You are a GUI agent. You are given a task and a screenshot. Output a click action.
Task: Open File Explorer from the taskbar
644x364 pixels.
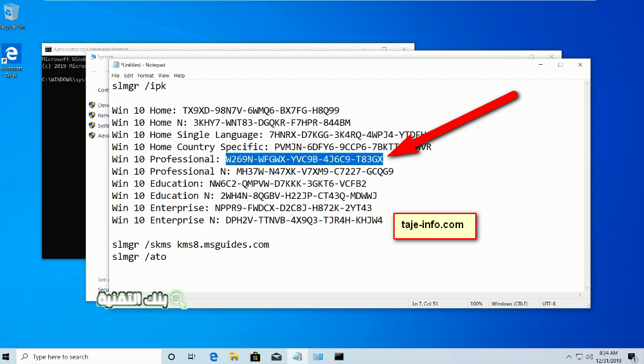[234, 356]
